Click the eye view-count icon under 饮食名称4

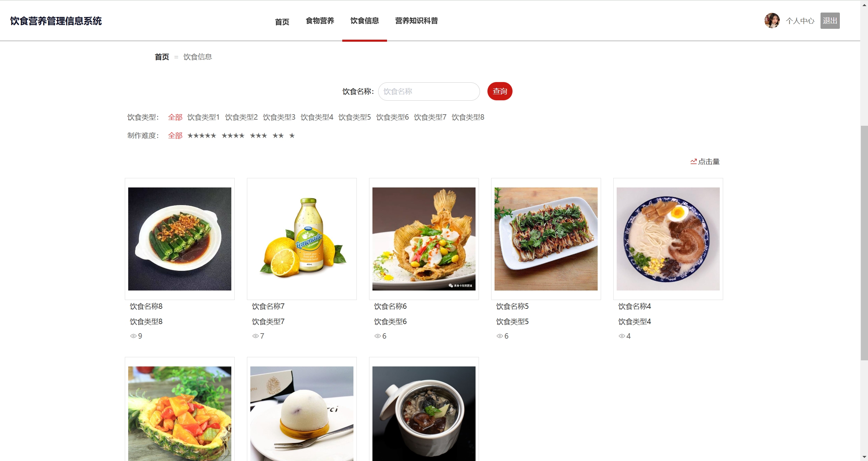tap(622, 336)
